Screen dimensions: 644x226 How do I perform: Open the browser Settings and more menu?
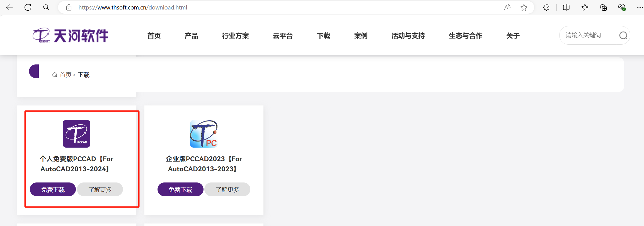click(x=640, y=8)
